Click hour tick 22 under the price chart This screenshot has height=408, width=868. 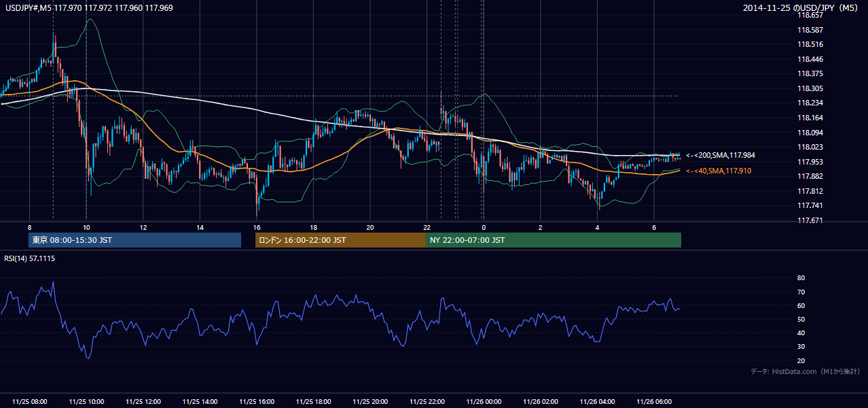point(427,227)
